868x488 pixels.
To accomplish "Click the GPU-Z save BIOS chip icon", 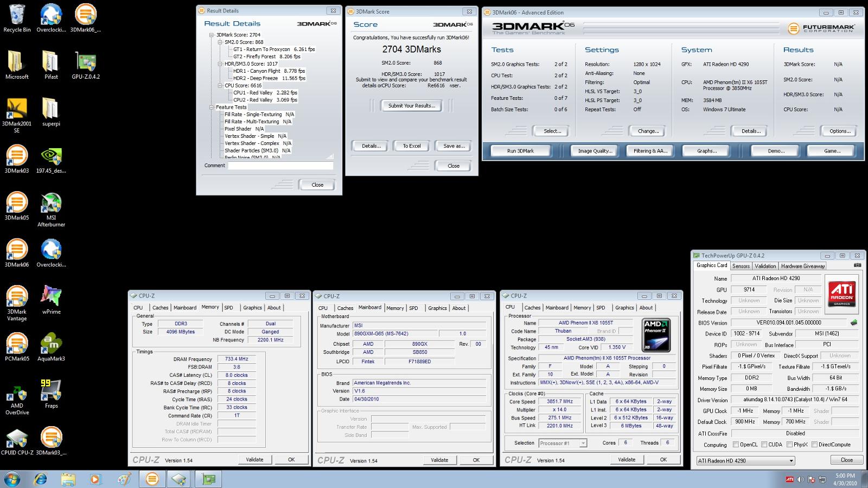I will click(854, 322).
